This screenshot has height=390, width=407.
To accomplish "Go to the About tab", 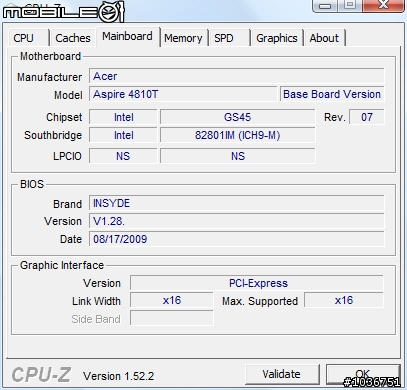I will (324, 38).
